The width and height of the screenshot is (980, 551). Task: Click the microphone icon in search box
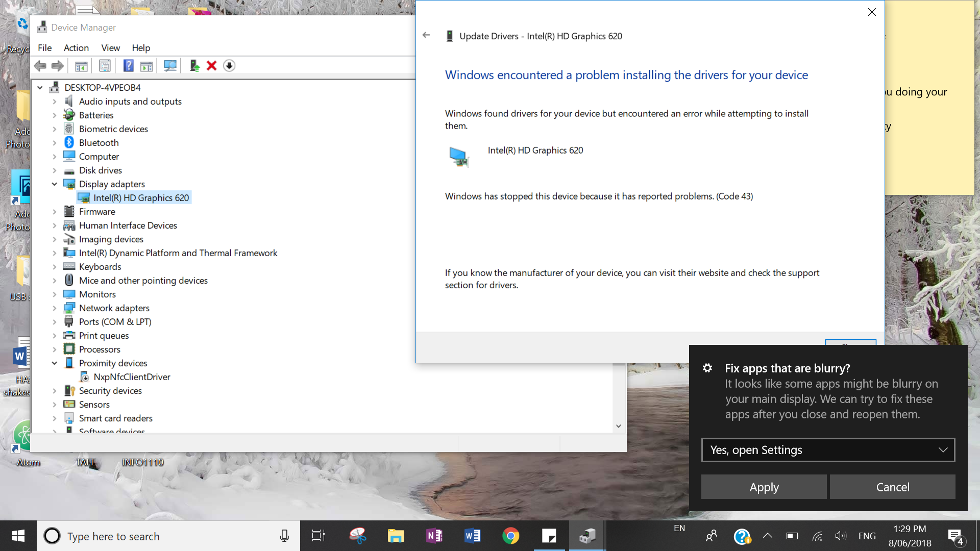point(285,536)
